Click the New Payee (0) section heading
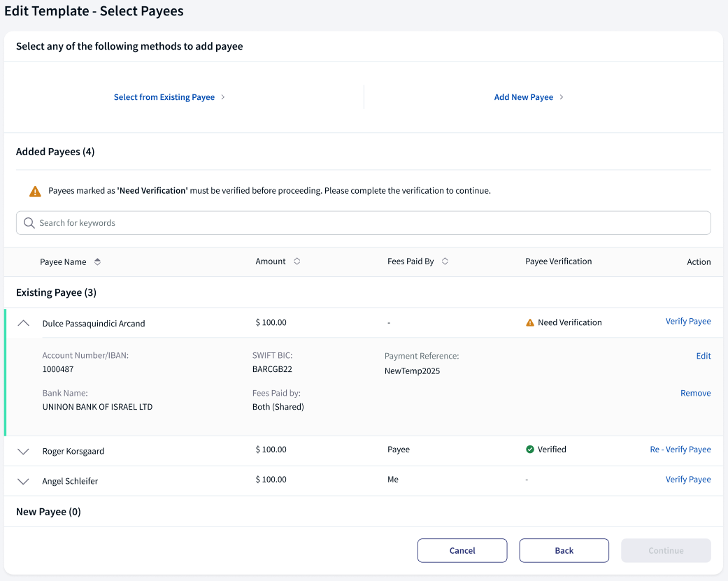Image resolution: width=728 pixels, height=581 pixels. [x=48, y=512]
